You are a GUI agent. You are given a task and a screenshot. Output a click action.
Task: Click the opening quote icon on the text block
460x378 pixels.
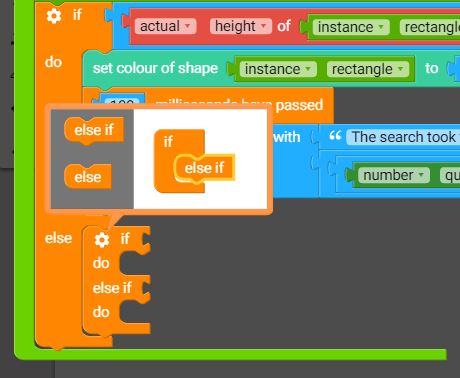point(335,136)
